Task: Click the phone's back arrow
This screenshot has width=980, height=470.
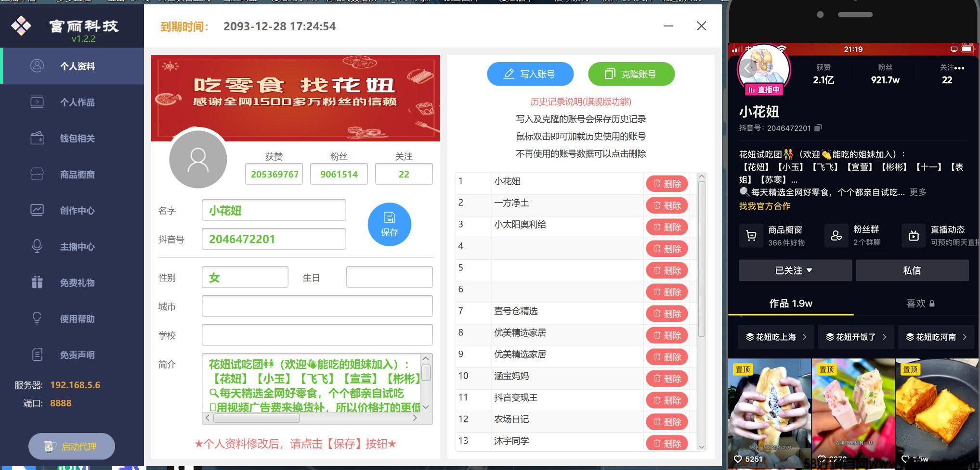Action: 747,68
